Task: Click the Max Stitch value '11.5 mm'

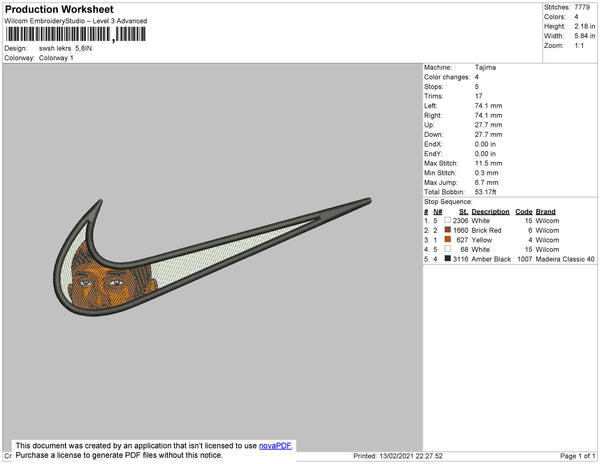Action: click(x=488, y=163)
